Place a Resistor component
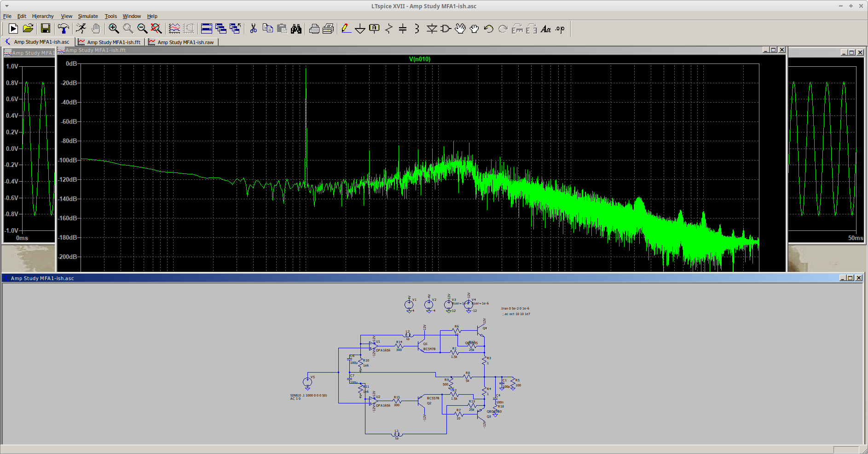 tap(389, 29)
